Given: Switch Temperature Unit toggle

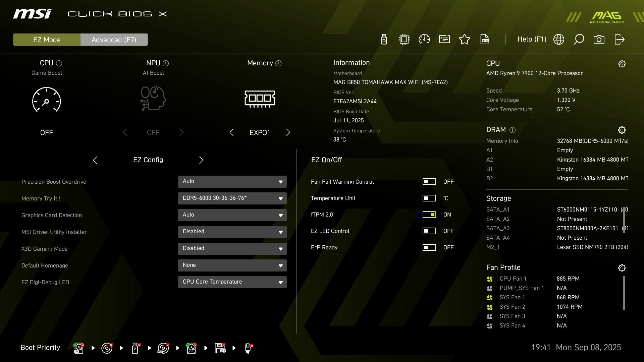Looking at the screenshot, I should (x=429, y=198).
